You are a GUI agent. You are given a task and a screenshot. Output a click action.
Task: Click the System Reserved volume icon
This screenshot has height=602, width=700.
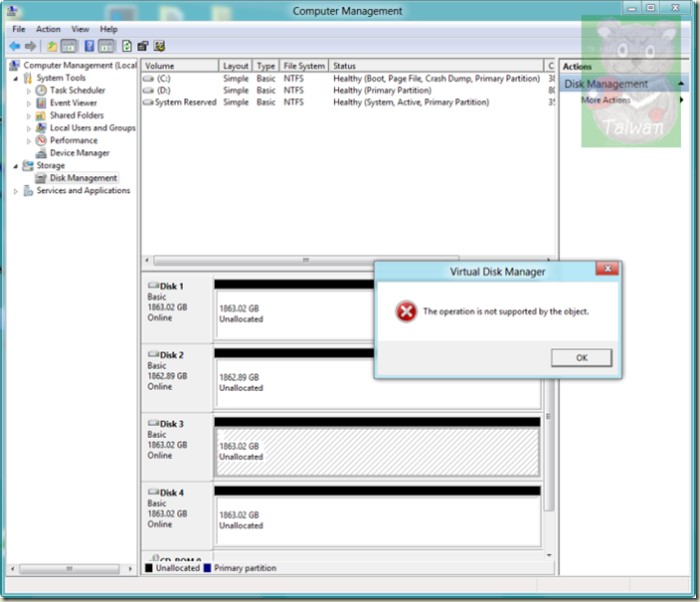(148, 102)
